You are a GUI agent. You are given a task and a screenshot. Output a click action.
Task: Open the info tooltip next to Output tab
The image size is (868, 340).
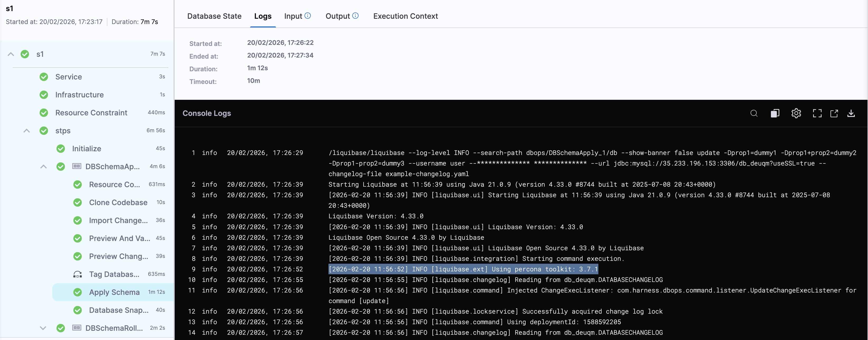(355, 16)
